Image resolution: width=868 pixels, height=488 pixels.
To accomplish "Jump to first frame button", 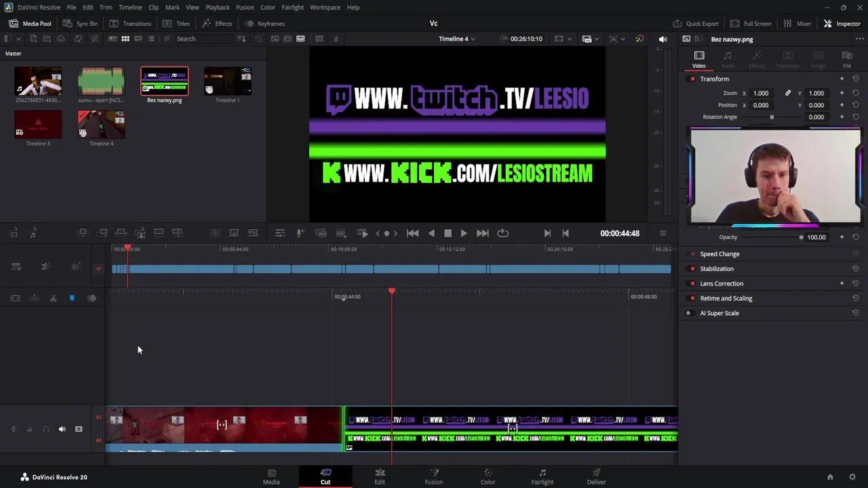I will point(412,233).
